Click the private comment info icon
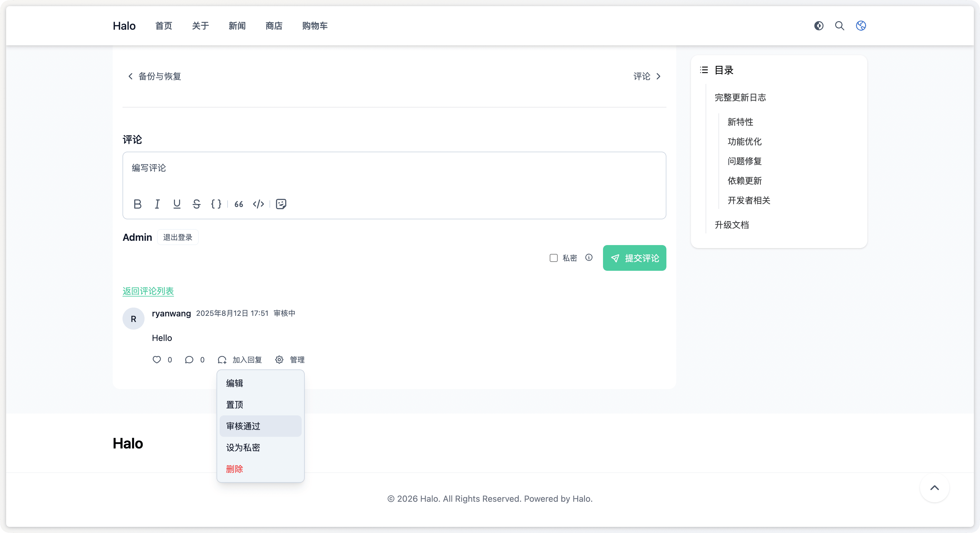 tap(589, 258)
